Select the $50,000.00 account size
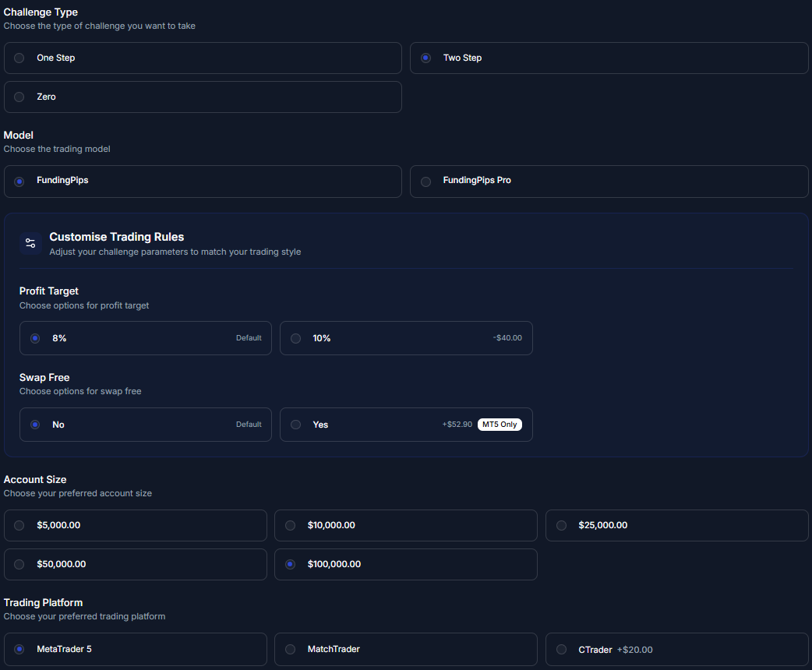The height and width of the screenshot is (670, 812). pos(19,565)
